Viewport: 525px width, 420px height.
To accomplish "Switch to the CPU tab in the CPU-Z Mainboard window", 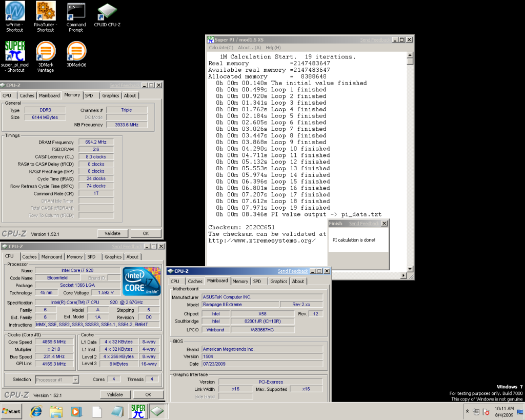I will (175, 282).
